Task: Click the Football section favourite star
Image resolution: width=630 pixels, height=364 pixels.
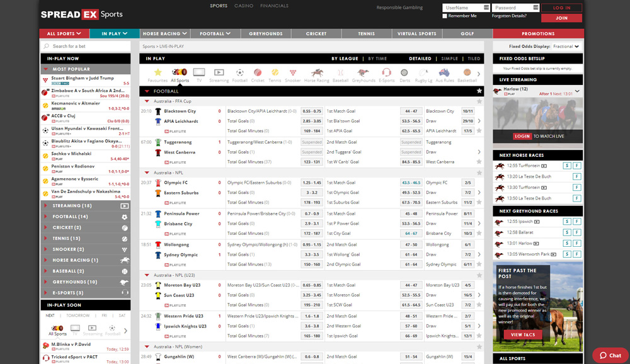Action: (x=479, y=91)
